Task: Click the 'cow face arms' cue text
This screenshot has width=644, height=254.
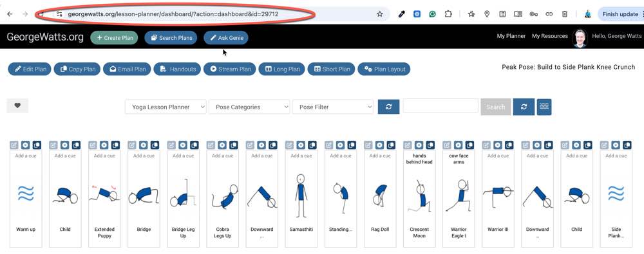Action: 459,159
